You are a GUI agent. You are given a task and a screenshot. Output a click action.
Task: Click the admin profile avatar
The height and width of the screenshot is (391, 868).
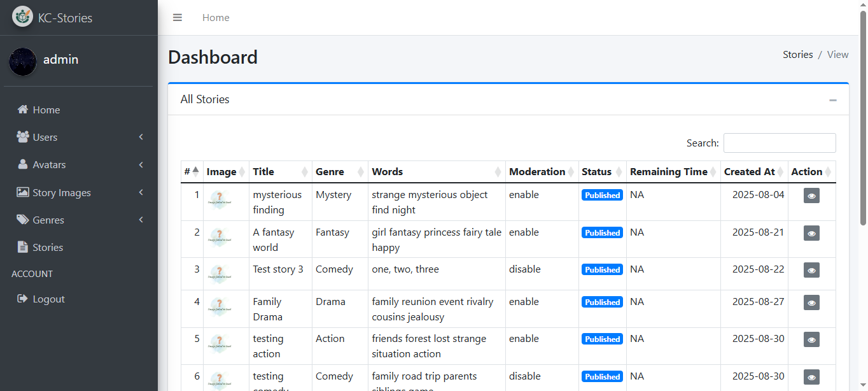23,61
